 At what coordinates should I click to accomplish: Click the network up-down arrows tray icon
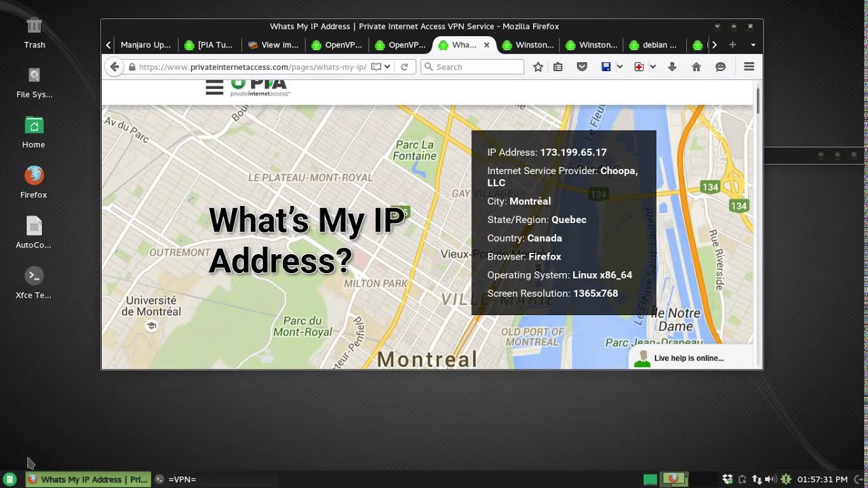(757, 479)
